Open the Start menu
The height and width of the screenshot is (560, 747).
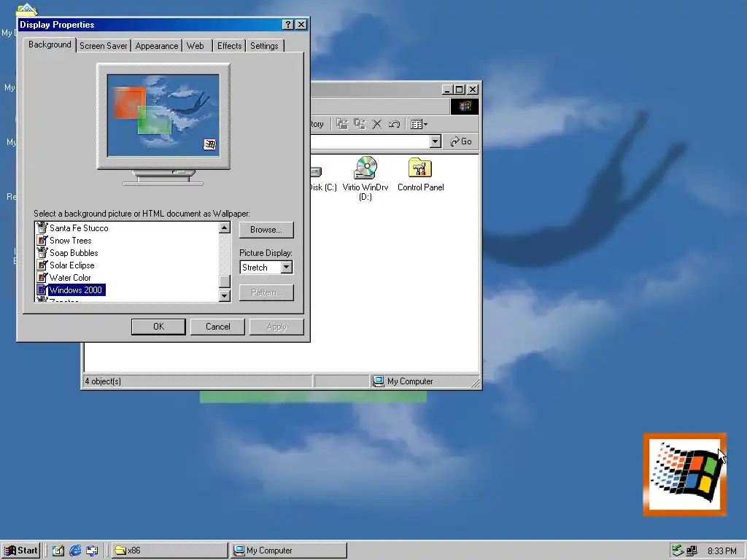pyautogui.click(x=21, y=551)
